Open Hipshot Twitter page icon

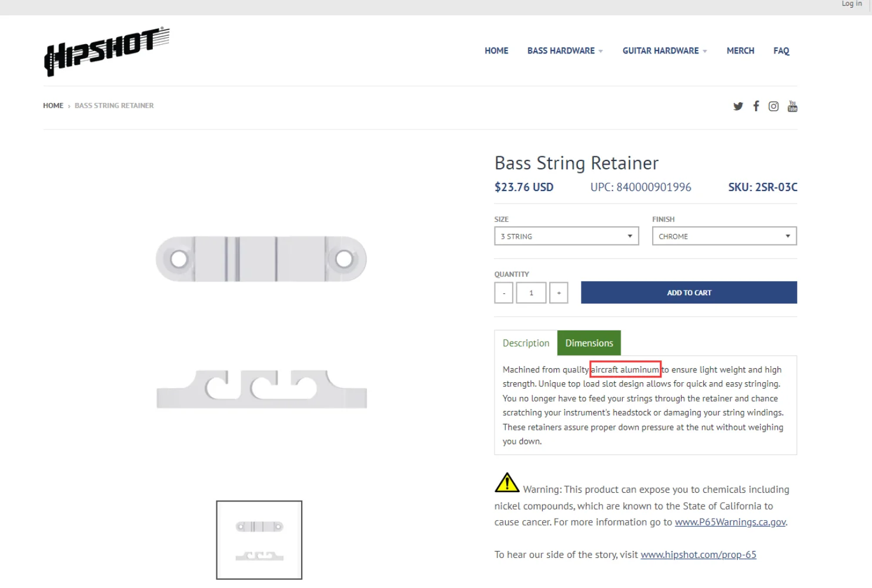click(738, 106)
